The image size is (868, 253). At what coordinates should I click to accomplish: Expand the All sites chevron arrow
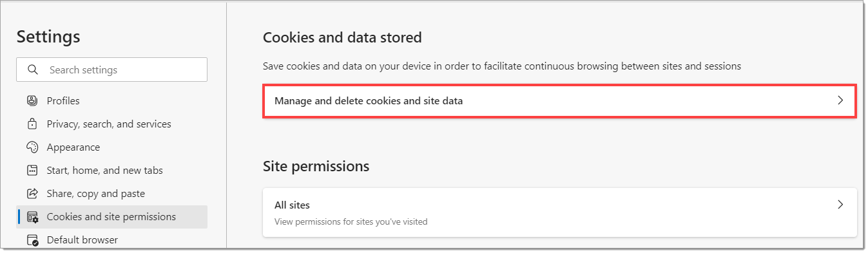[x=840, y=205]
